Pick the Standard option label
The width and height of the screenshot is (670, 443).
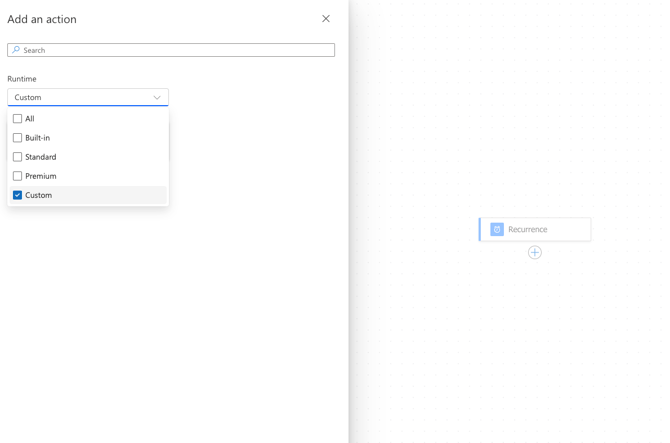(x=41, y=157)
